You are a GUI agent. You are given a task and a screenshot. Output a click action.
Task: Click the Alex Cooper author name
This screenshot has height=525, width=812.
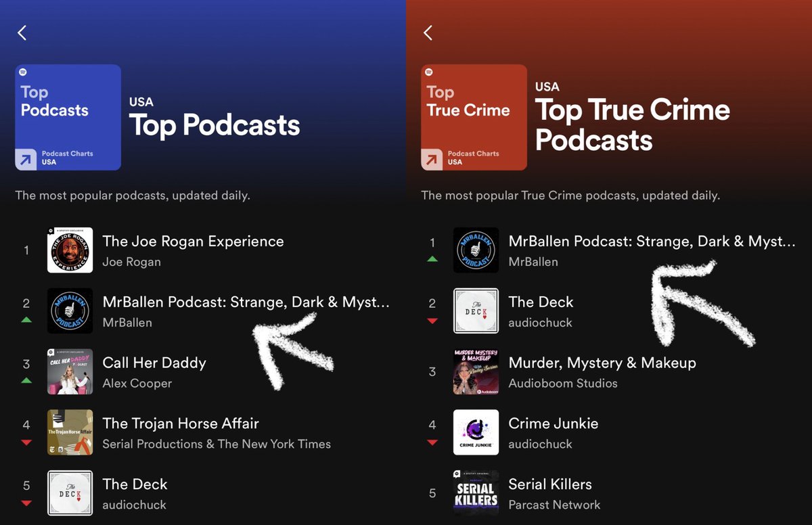[137, 384]
